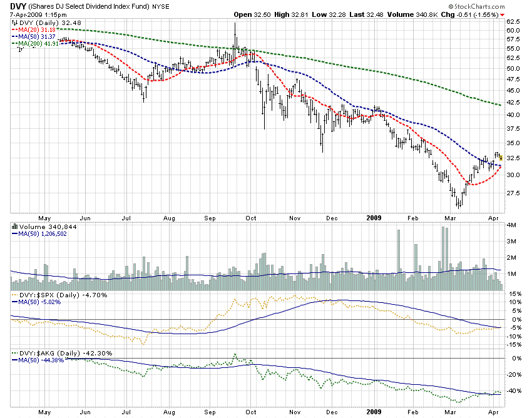Click the red down-arrow change indicator

(502, 15)
